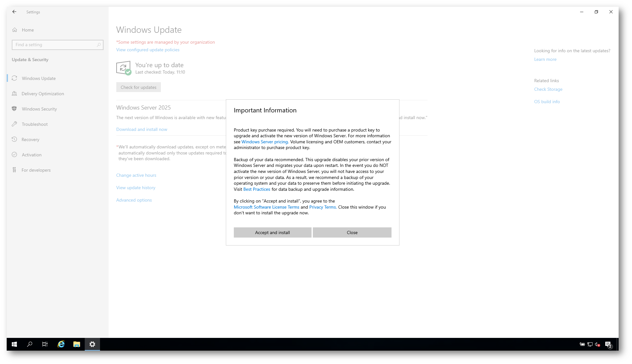Click the back arrow in Settings
Image resolution: width=632 pixels, height=364 pixels.
pyautogui.click(x=14, y=12)
